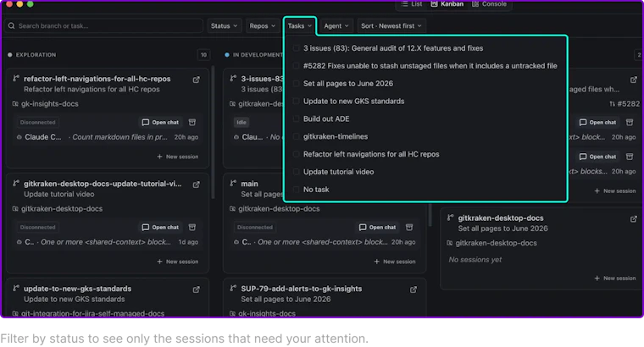
Task: Click the search branch or task field
Action: point(104,26)
